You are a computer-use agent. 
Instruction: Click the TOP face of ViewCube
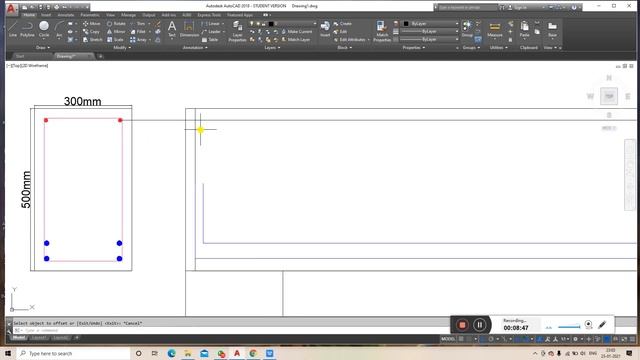[x=609, y=96]
